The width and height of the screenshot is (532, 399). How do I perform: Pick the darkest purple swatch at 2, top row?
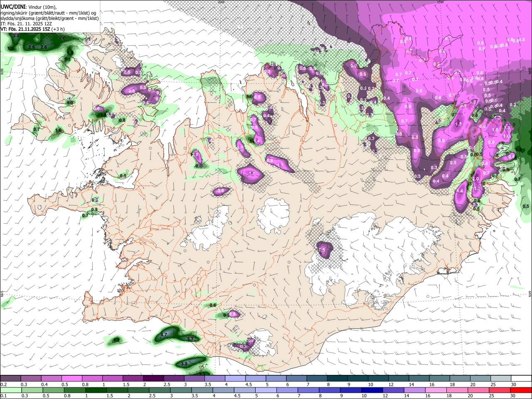153,379
